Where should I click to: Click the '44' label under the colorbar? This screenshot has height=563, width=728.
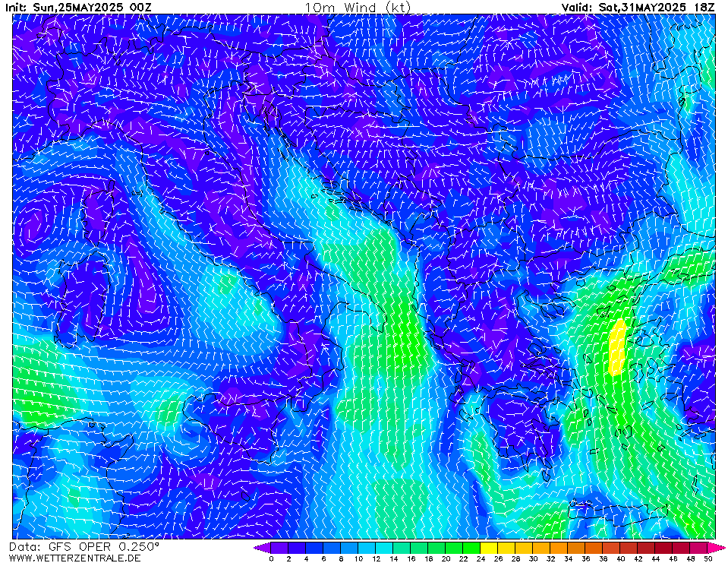pyautogui.click(x=656, y=558)
